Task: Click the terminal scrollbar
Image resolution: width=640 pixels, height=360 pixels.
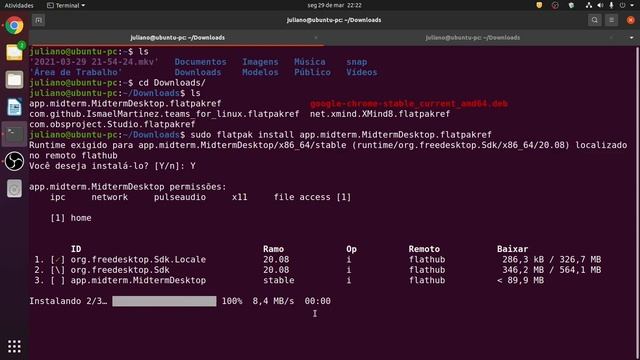Action: pos(637,202)
